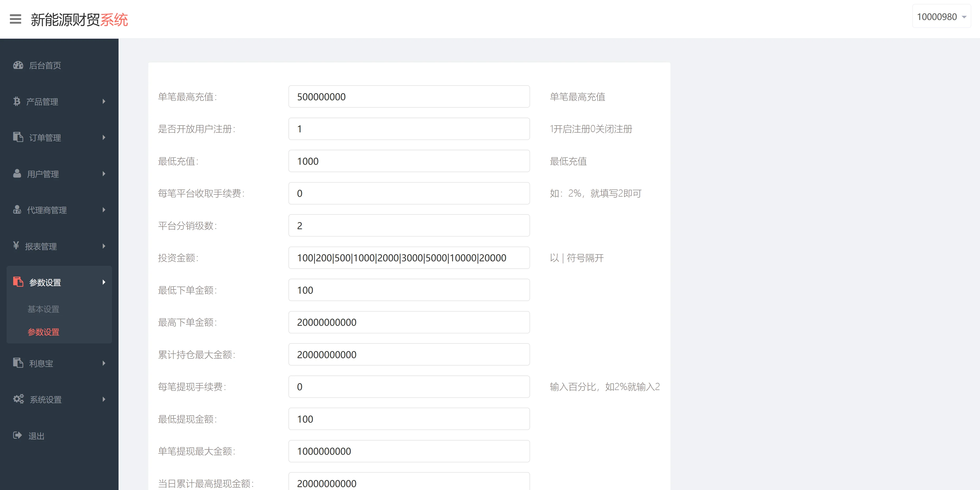The image size is (980, 490).
Task: Click the dashboard icon beside 后台首页
Action: tap(18, 65)
